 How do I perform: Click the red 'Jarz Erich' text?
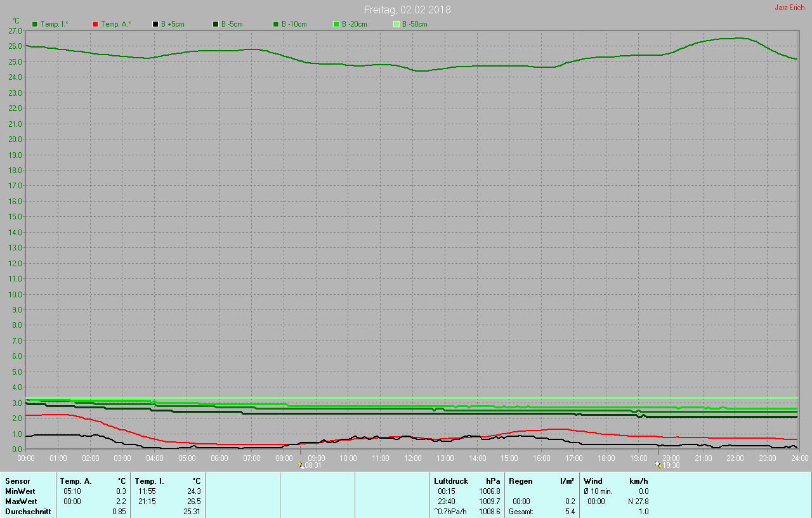pos(790,8)
